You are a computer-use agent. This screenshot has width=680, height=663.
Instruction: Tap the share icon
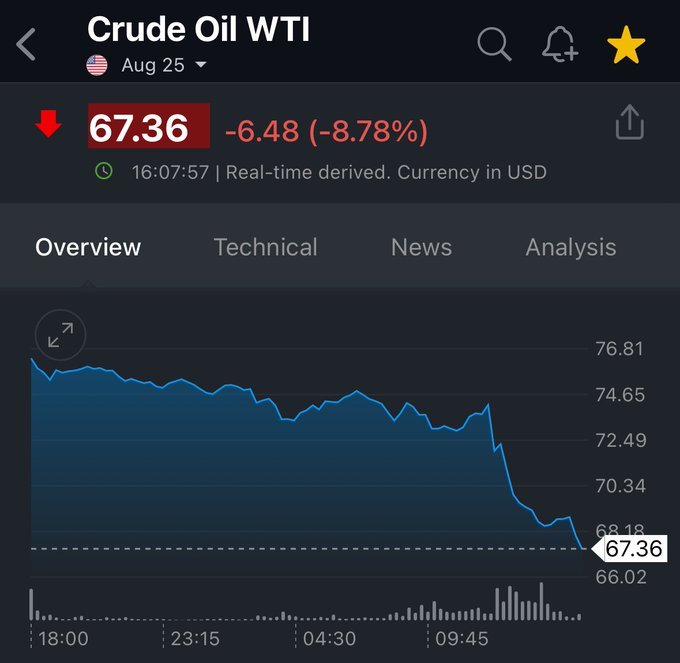630,122
